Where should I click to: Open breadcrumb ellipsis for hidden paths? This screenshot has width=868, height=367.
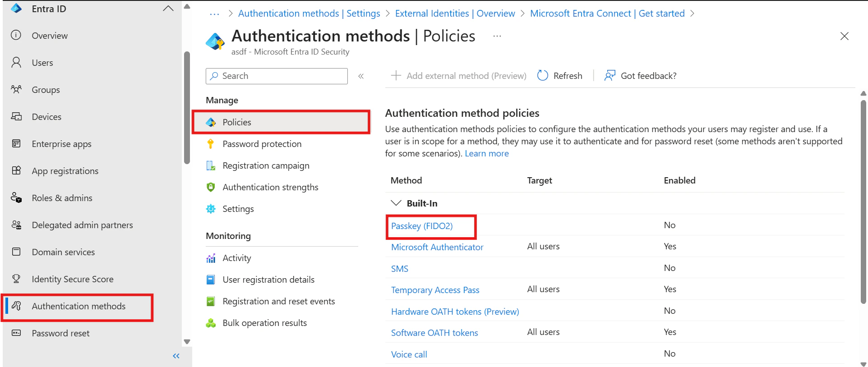coord(214,14)
